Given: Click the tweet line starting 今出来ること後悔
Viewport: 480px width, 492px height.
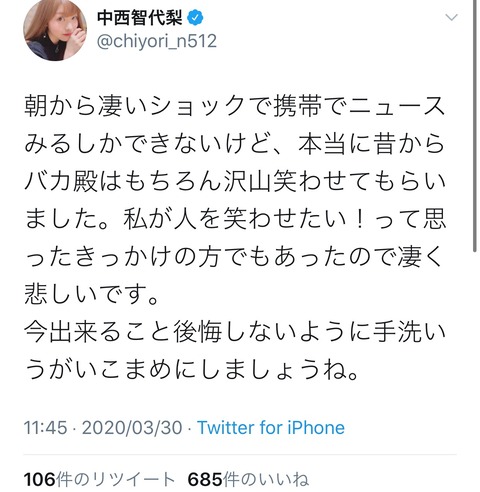Looking at the screenshot, I should 235,332.
